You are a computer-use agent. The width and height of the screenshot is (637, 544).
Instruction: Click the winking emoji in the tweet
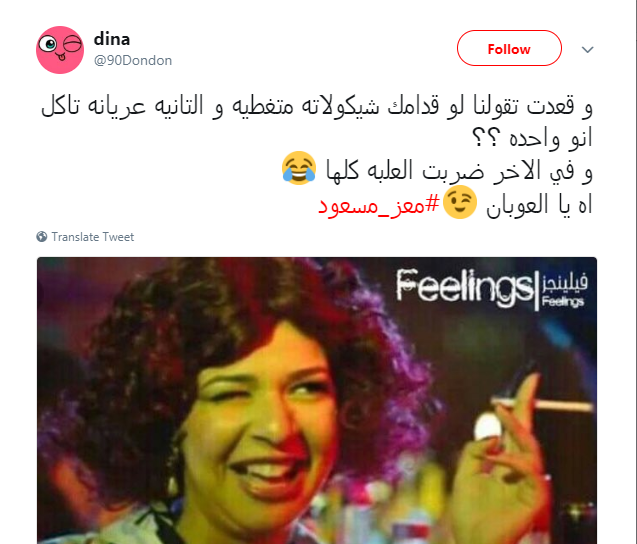pos(460,202)
